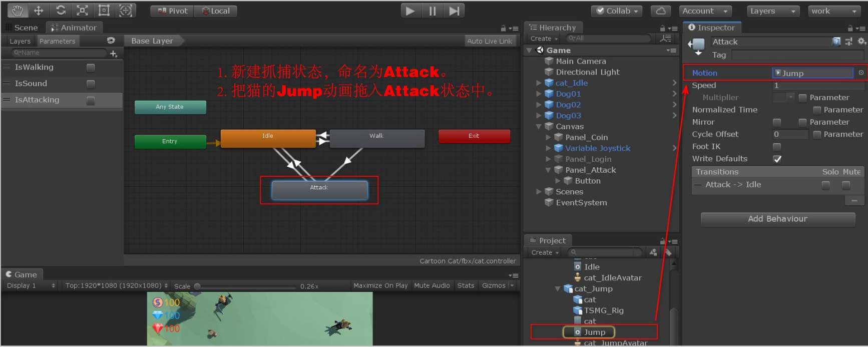Select the combined Transform tool

click(126, 11)
